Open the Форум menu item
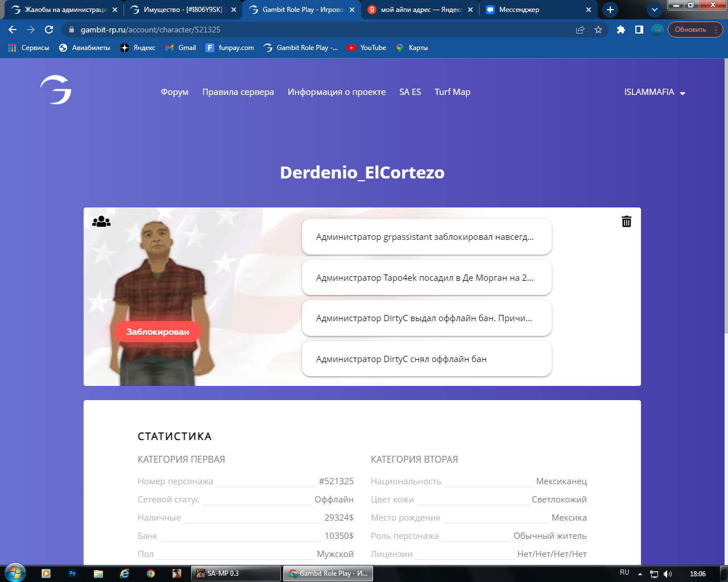 click(175, 92)
